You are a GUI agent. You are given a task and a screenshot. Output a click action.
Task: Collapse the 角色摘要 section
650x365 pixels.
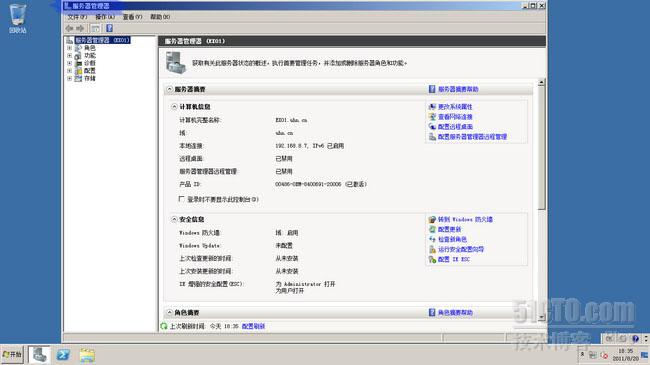pyautogui.click(x=170, y=312)
